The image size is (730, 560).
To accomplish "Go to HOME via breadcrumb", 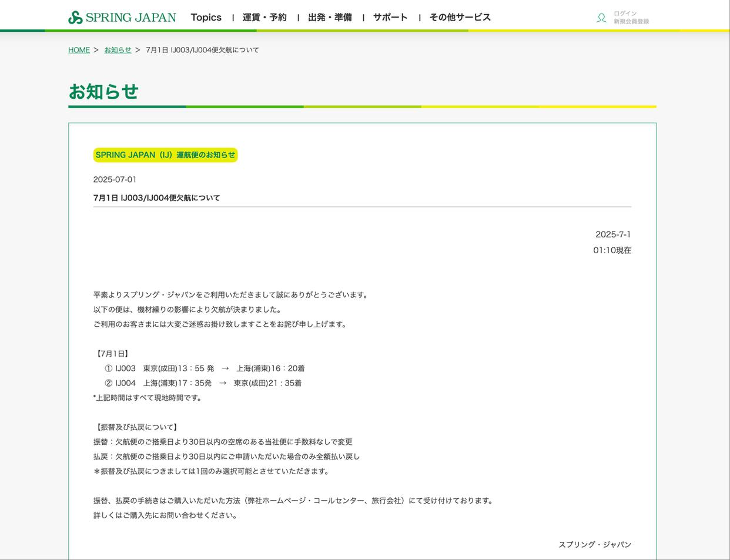I will coord(79,50).
